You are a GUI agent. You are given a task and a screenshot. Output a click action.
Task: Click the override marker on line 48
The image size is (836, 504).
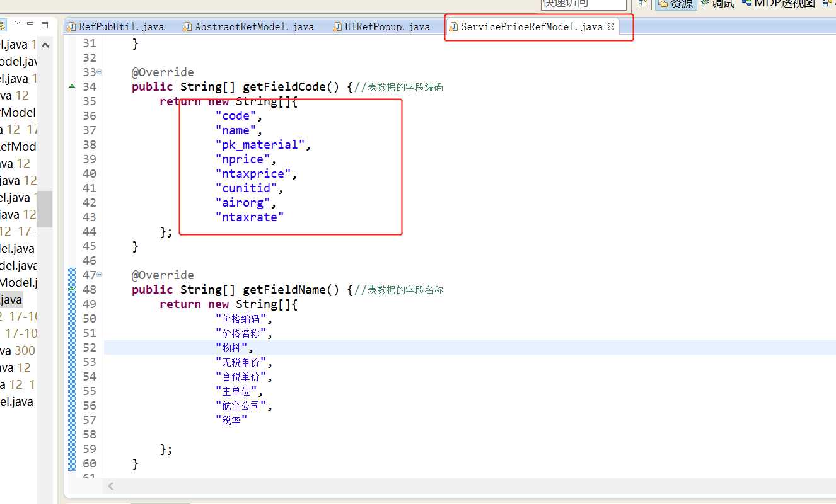tap(72, 289)
